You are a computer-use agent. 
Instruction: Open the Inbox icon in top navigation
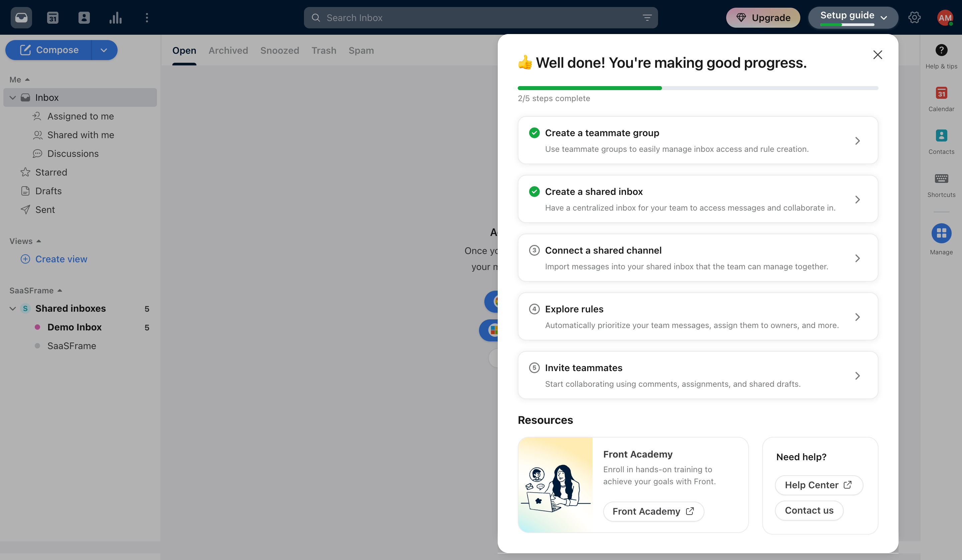21,18
